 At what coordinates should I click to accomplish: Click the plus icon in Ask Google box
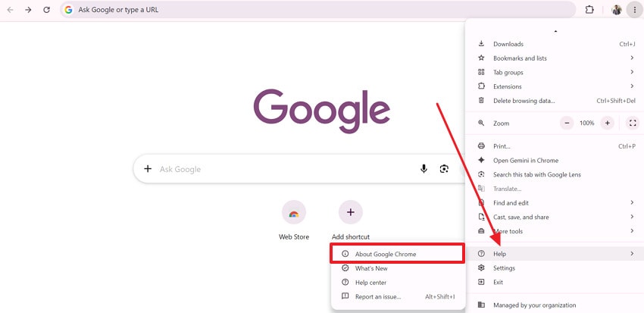click(x=148, y=169)
